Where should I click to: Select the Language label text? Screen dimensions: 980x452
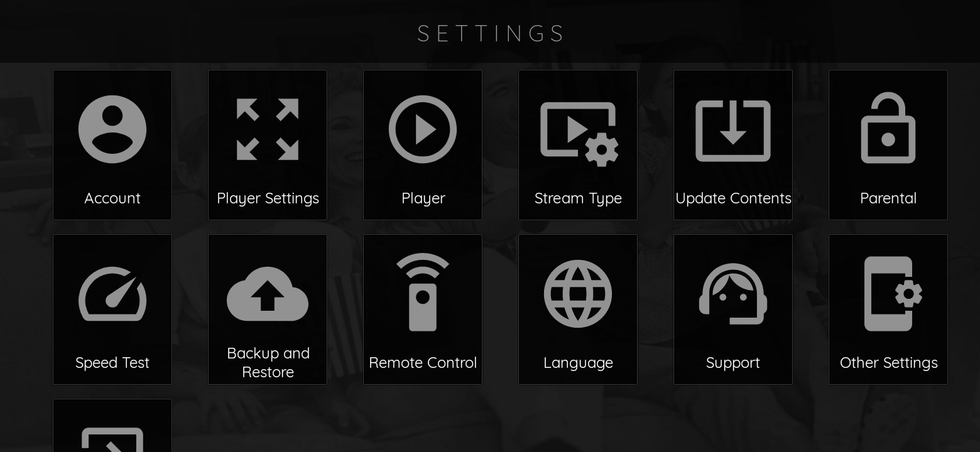[578, 363]
